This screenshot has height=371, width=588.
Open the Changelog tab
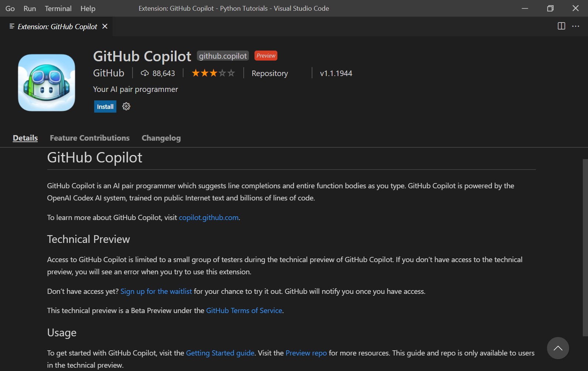pos(161,138)
